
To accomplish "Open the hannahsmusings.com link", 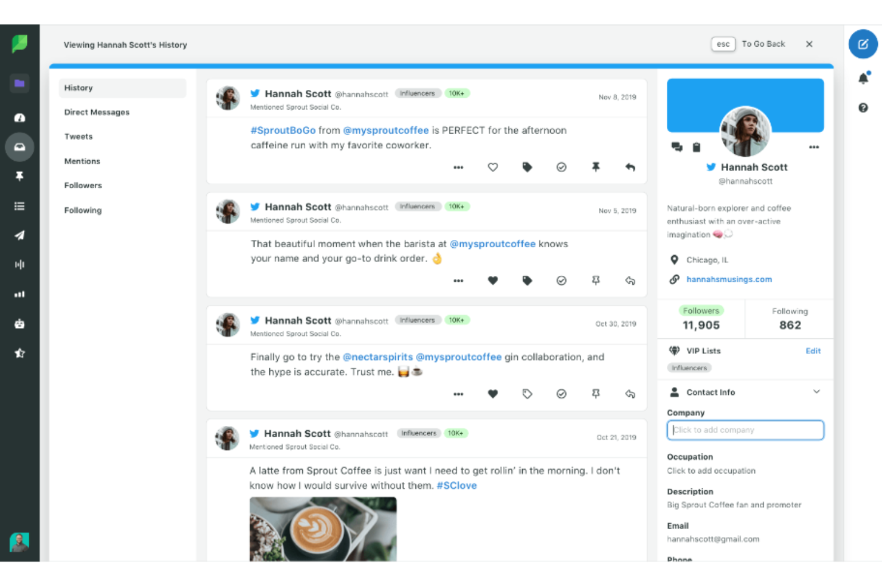I will [x=729, y=279].
